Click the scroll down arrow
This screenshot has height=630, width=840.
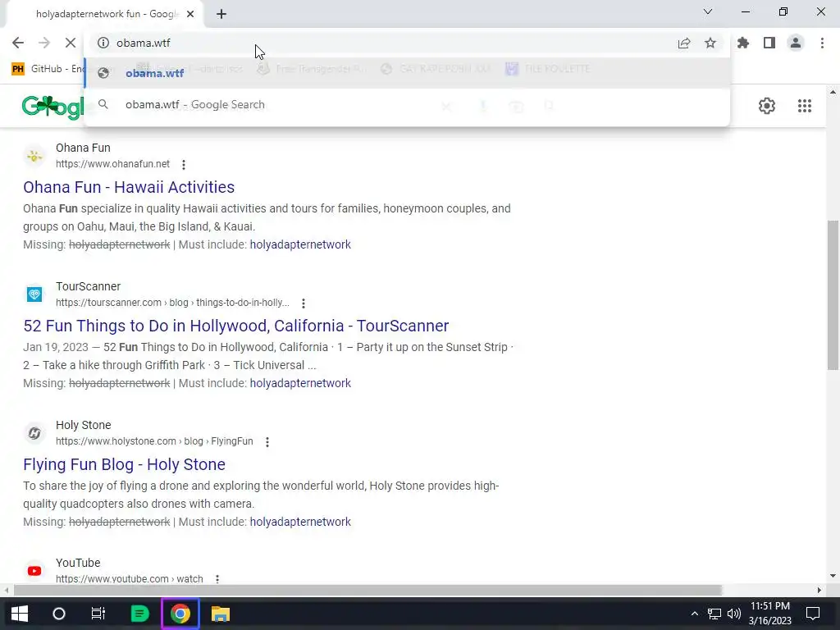833,577
